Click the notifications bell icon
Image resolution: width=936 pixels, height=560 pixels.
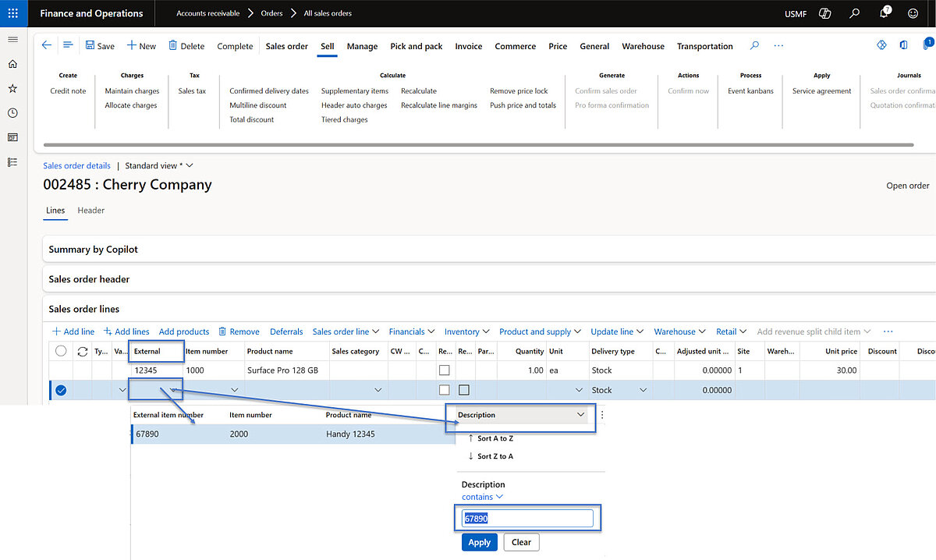[x=884, y=13]
